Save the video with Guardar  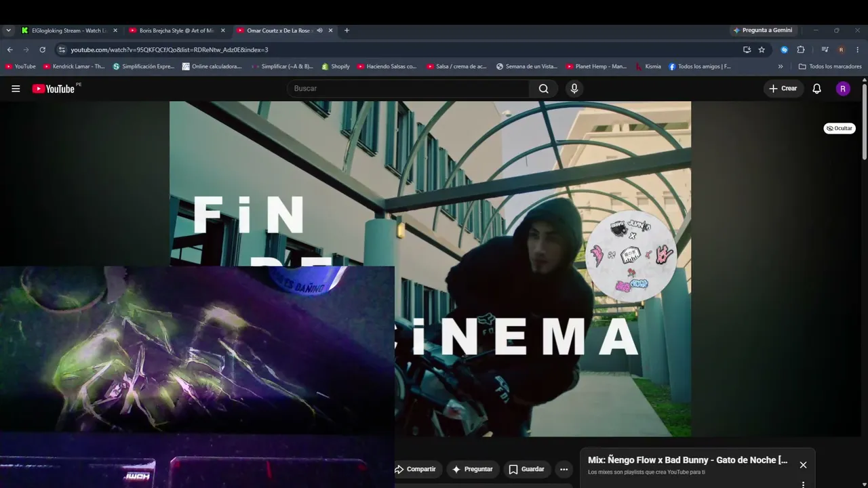click(527, 469)
